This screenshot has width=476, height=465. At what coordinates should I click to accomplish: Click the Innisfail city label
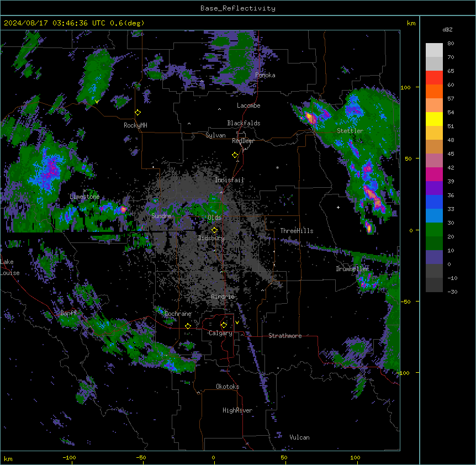(229, 180)
